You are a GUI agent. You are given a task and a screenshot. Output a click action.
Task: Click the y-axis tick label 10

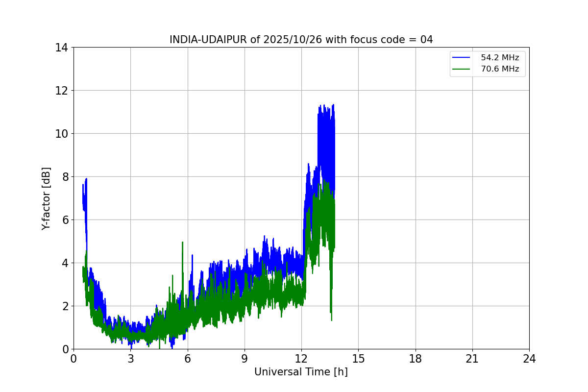tap(61, 134)
